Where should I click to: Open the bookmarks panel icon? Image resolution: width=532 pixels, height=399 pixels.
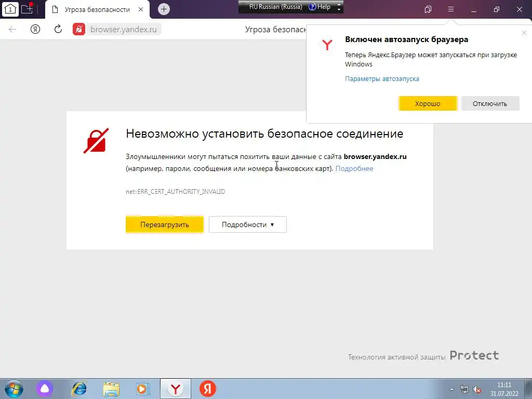click(428, 9)
